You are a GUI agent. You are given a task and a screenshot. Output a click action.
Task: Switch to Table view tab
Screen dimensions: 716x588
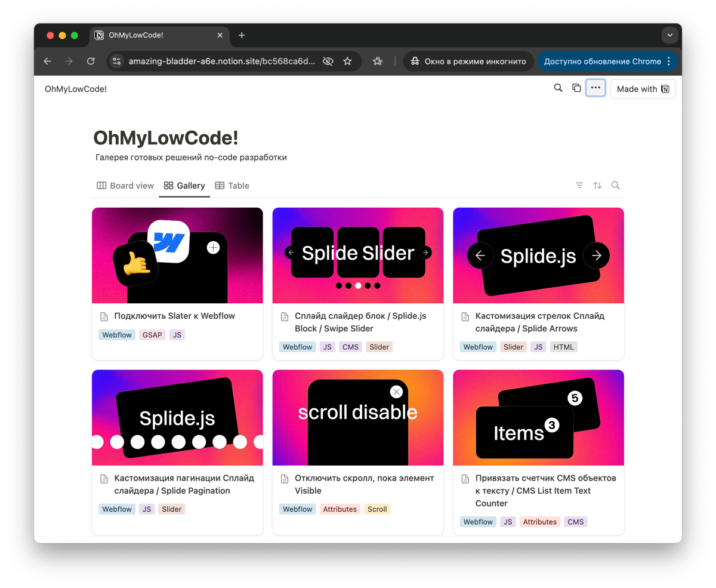[232, 186]
